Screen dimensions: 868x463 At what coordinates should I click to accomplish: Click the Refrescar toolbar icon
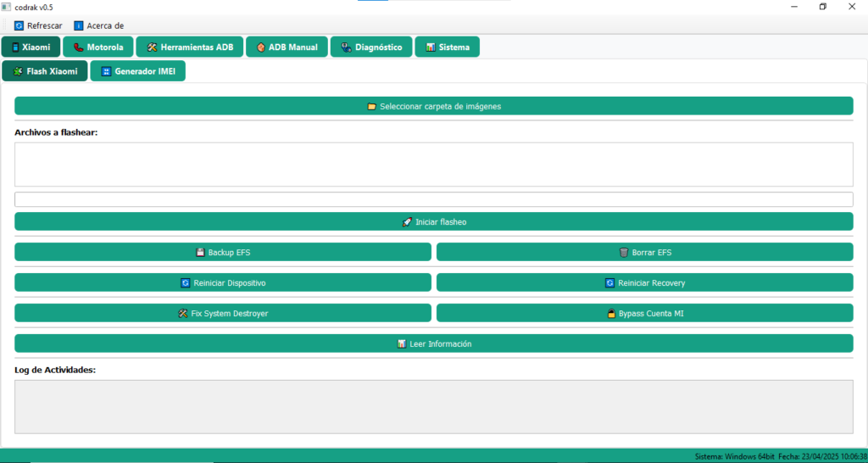point(19,25)
